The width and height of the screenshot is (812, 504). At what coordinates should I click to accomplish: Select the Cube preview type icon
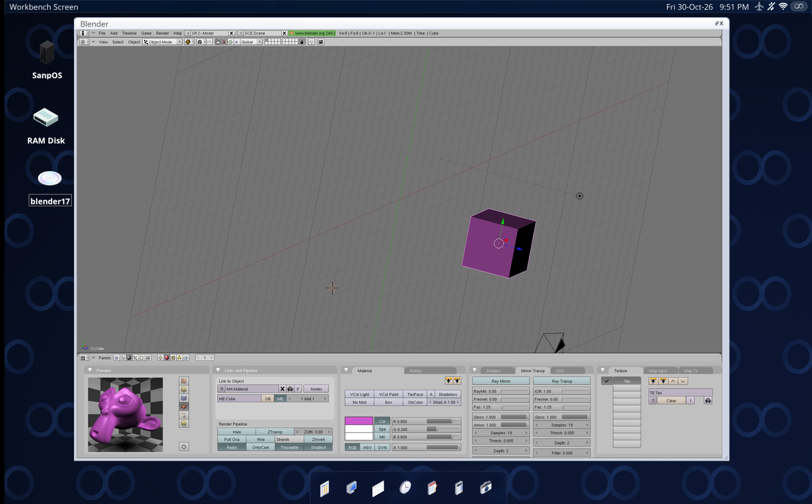[184, 398]
